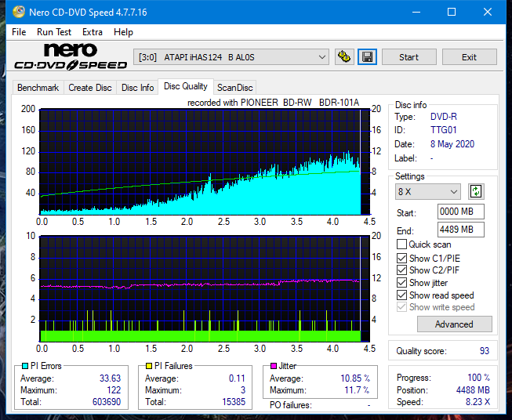Open the Run Test menu
This screenshot has height=420, width=512.
pos(54,32)
